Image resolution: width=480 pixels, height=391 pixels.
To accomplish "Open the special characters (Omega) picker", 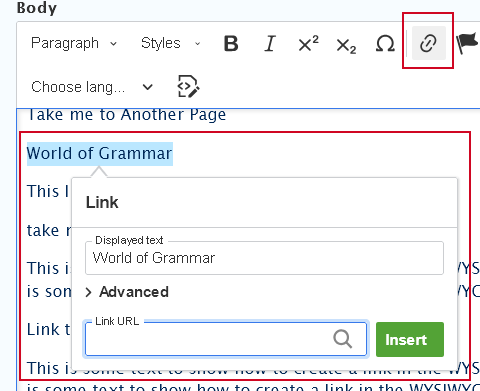I will click(385, 43).
